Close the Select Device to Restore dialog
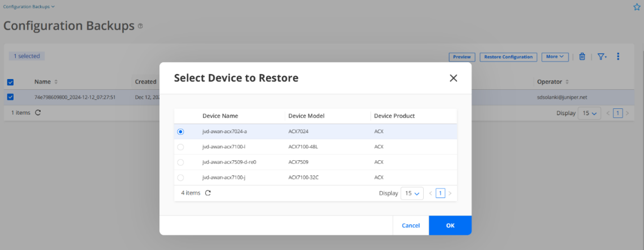Screen dimensions: 644x250 [453, 78]
